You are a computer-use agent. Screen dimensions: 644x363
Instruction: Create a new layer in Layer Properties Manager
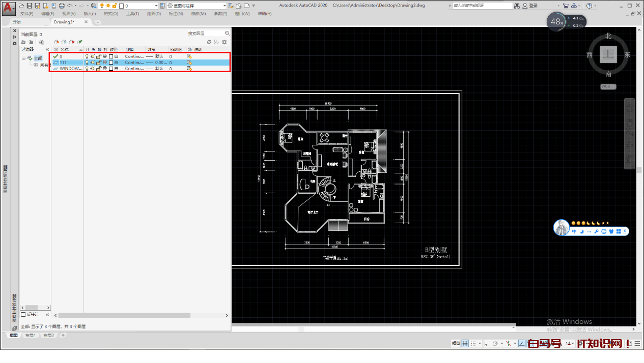(x=56, y=42)
